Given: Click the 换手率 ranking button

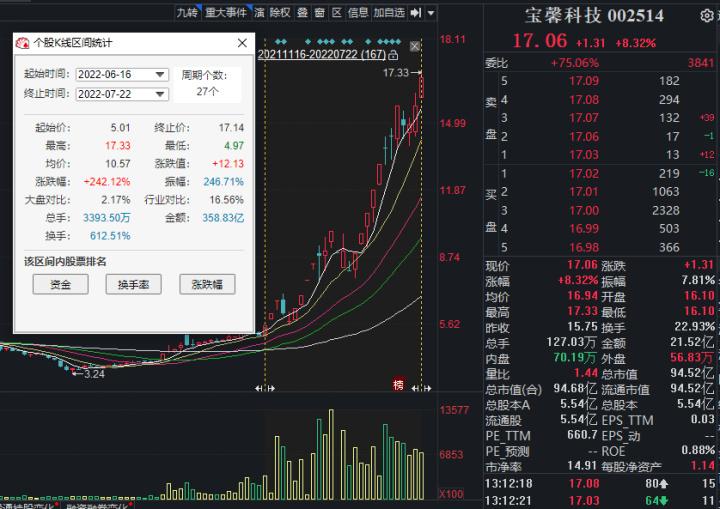Looking at the screenshot, I should click(x=134, y=284).
